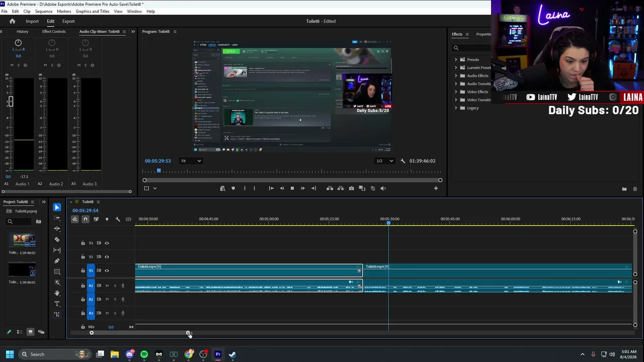Select the Selection tool arrow

tap(57, 207)
